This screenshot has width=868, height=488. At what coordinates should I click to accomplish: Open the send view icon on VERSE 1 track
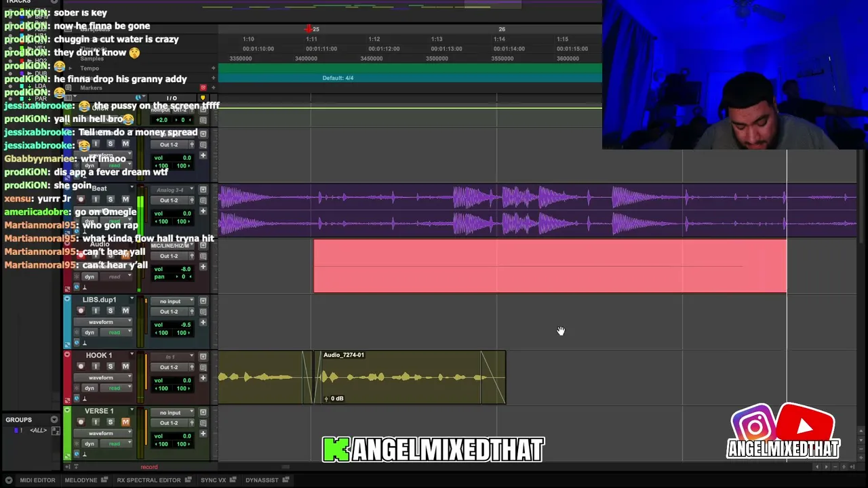point(203,412)
